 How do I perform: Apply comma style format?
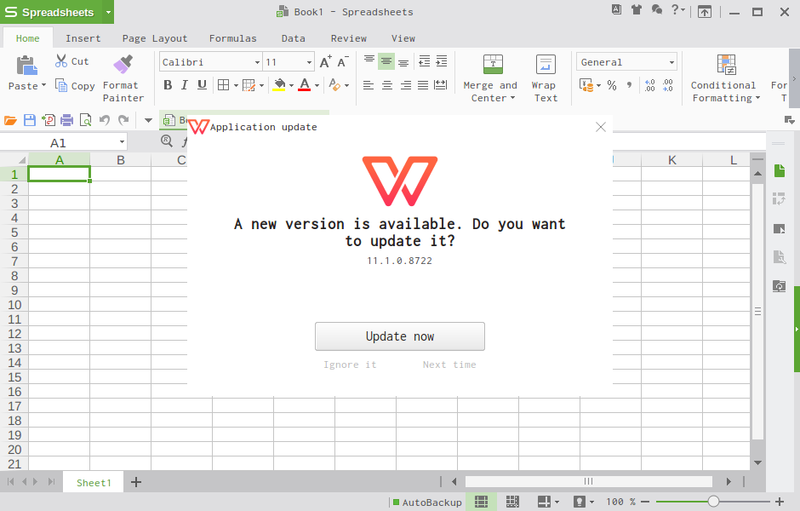point(630,85)
